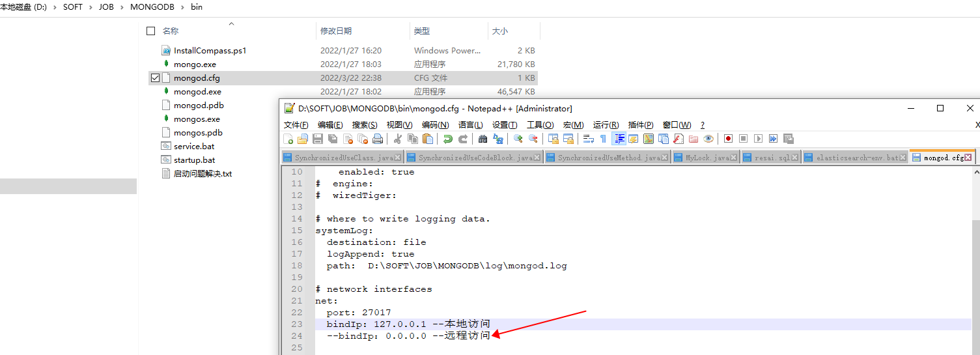Select InstallCompass.ps1 file

(x=210, y=51)
